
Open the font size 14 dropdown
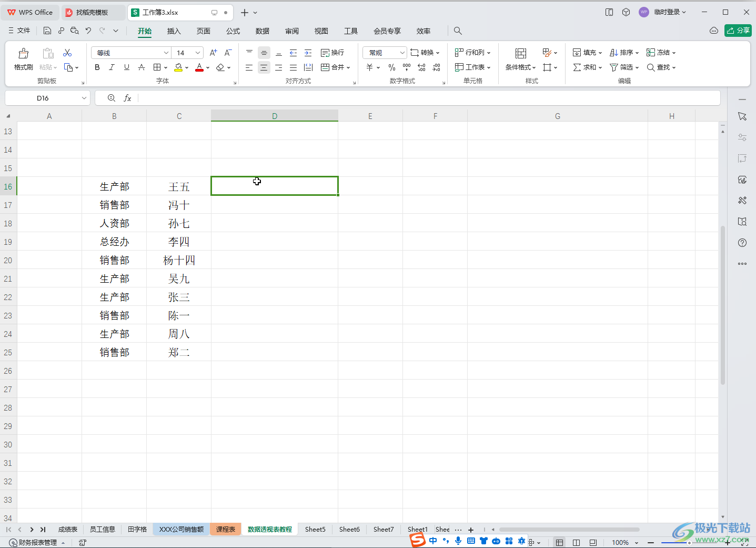[x=198, y=53]
